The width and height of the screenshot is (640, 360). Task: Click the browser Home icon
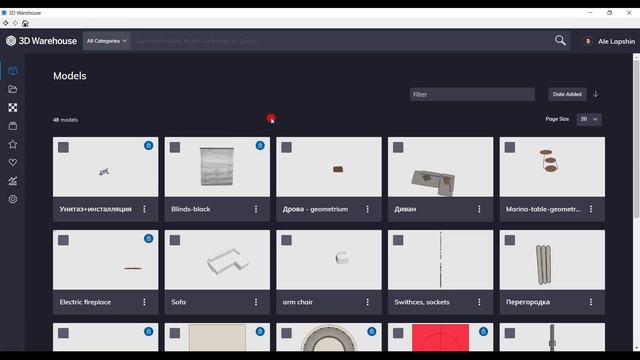(x=25, y=23)
